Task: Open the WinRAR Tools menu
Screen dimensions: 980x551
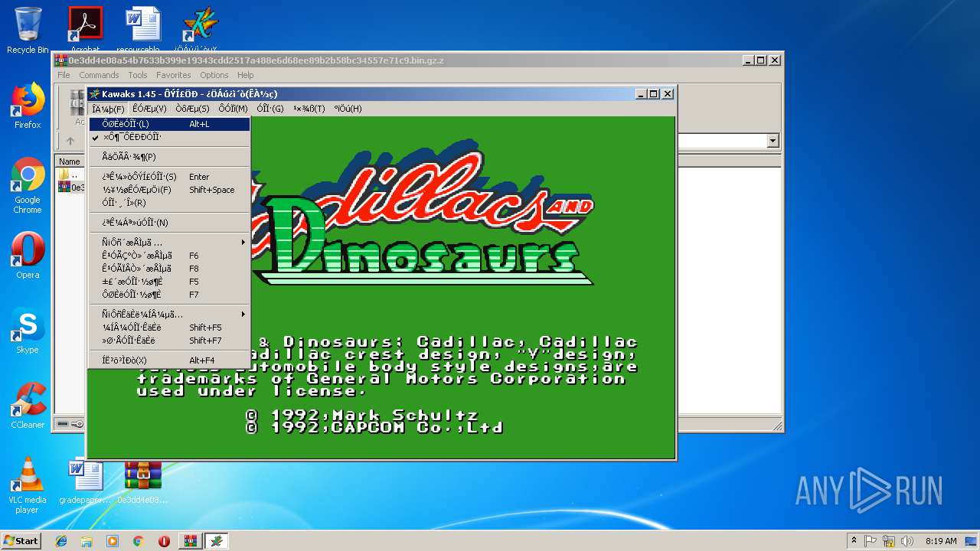Action: pyautogui.click(x=138, y=75)
